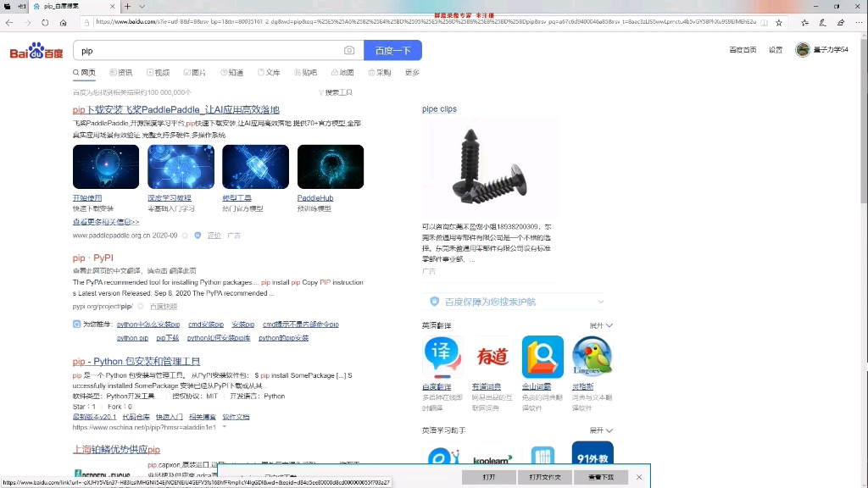
Task: Open 百度首页 link in the header
Action: (743, 50)
